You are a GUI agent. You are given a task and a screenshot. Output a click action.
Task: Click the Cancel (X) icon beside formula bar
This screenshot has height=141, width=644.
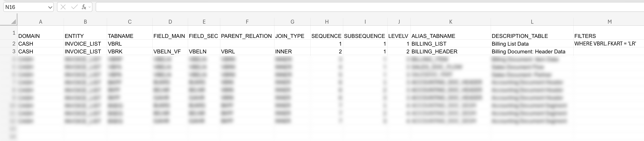tap(63, 7)
